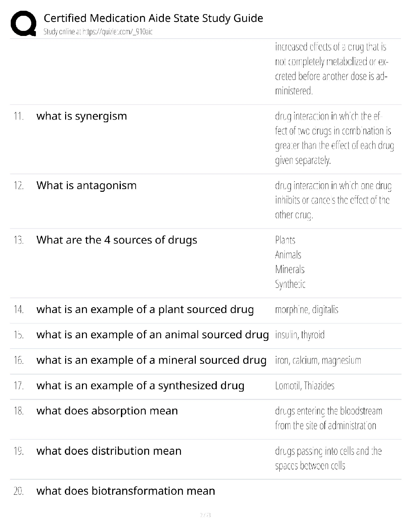Screen dimensions: 411x532
Task: Click the antagonism definition text
Action: [333, 200]
